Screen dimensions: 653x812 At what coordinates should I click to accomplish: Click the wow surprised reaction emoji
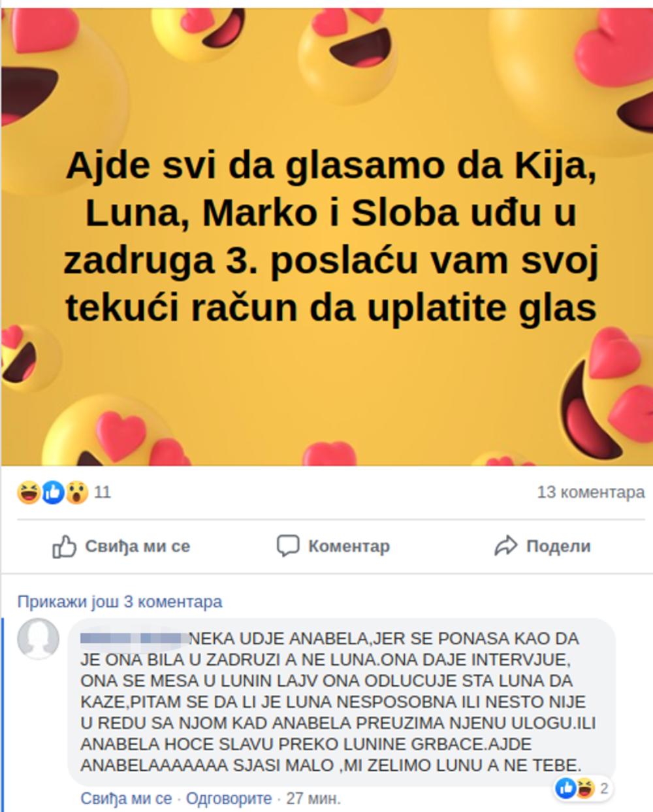coord(76,492)
